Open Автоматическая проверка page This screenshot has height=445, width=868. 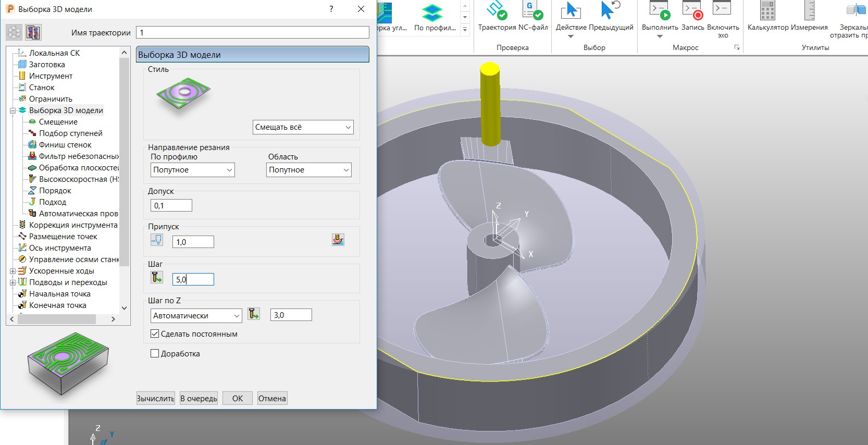pyautogui.click(x=78, y=213)
